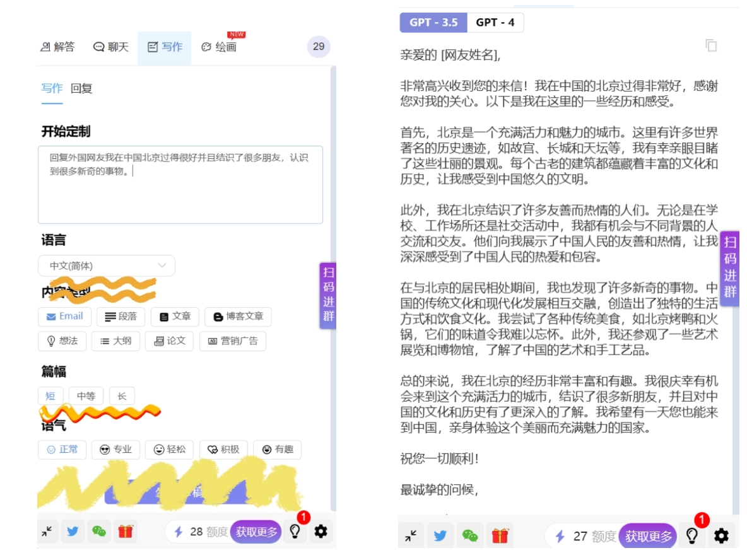Select 正常 tone
Image resolution: width=747 pixels, height=560 pixels.
62,450
